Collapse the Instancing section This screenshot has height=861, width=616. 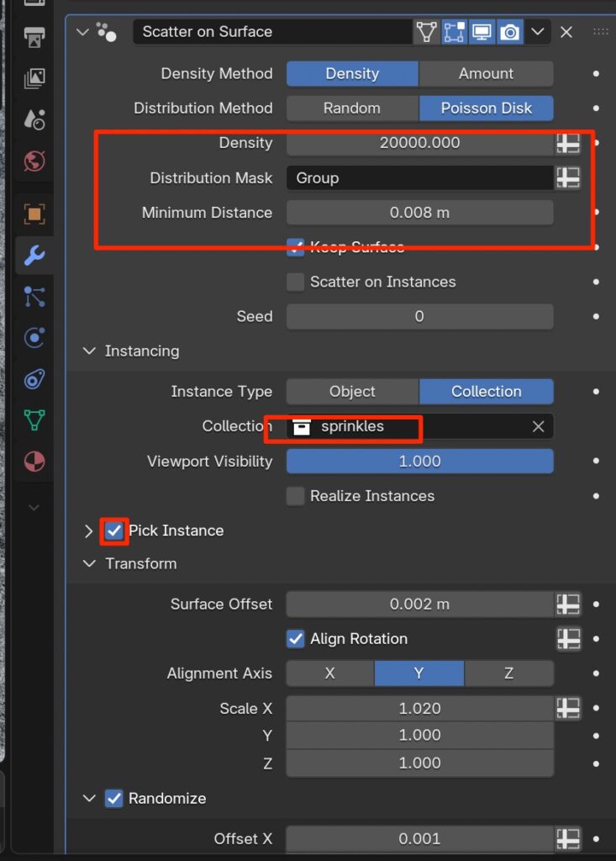[x=90, y=351]
